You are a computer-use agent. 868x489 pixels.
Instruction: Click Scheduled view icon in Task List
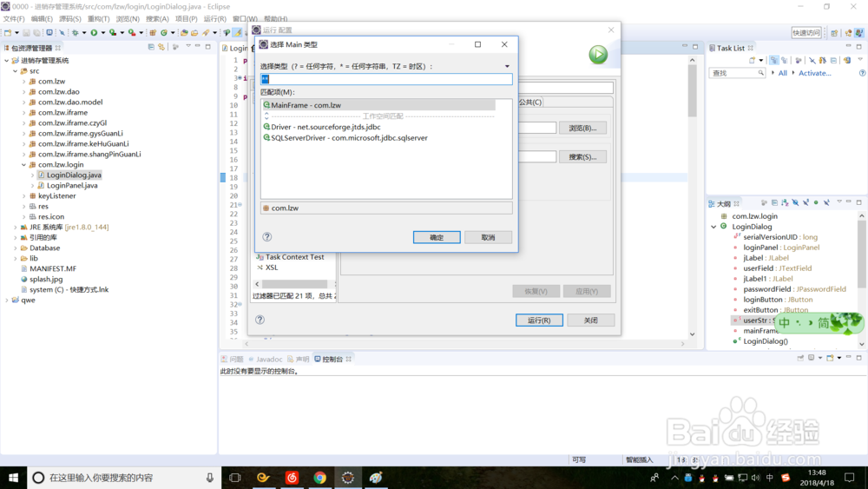[x=784, y=60]
